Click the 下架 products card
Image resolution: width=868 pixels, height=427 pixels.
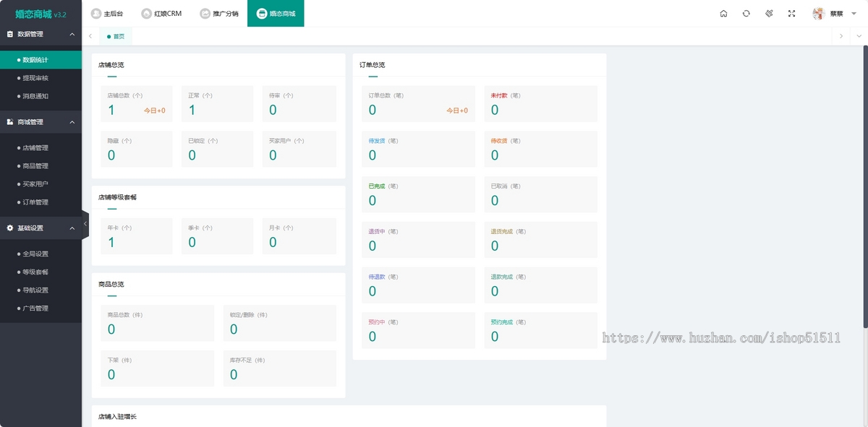point(157,368)
